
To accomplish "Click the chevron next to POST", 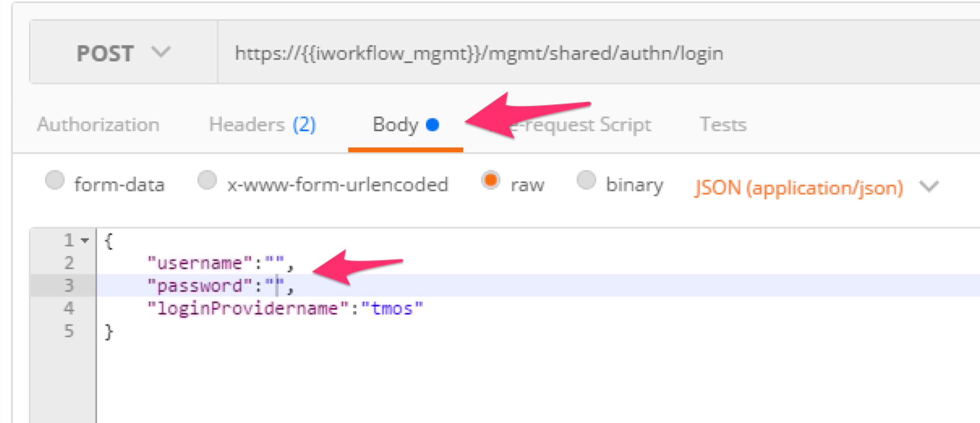I will 161,52.
